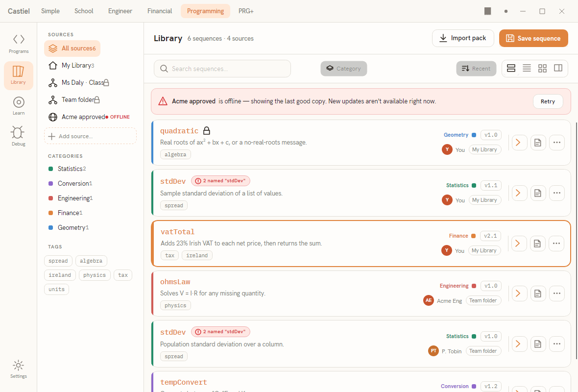Viewport: 578px width, 392px height.
Task: Toggle the physics tag filter in sidebar
Action: 95,275
